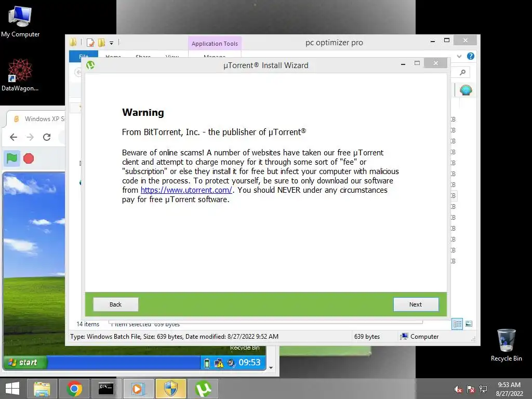Viewport: 532px width, 399px height.
Task: Open File Explorer from the taskbar
Action: (42, 389)
